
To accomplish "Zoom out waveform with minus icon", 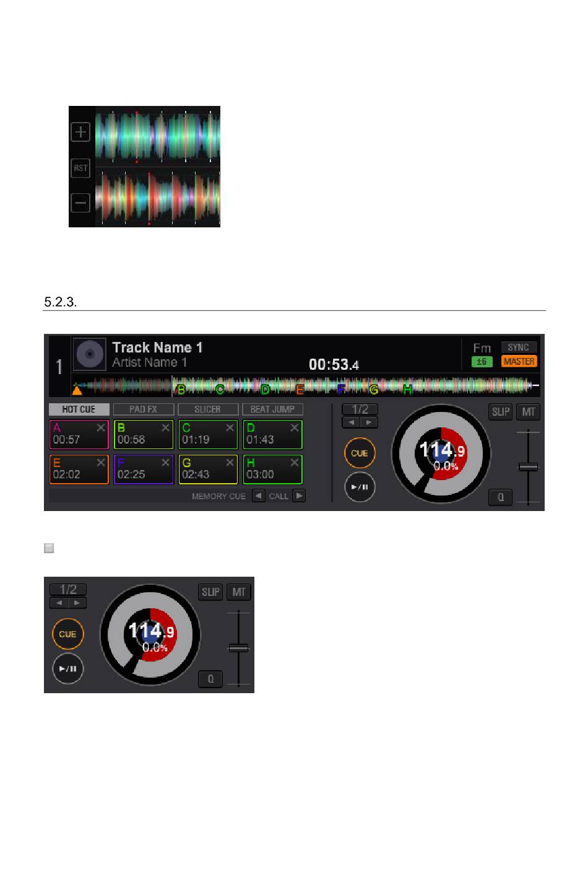I will coord(80,203).
